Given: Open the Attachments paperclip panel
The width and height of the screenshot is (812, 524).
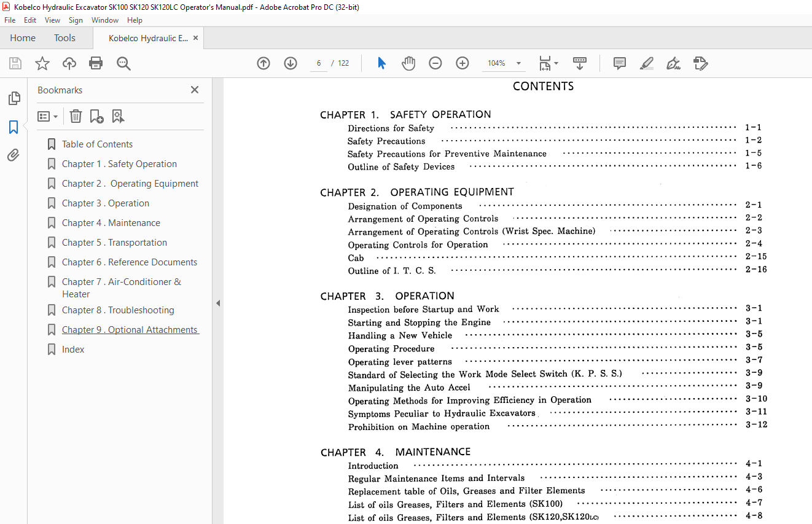Looking at the screenshot, I should coord(13,155).
